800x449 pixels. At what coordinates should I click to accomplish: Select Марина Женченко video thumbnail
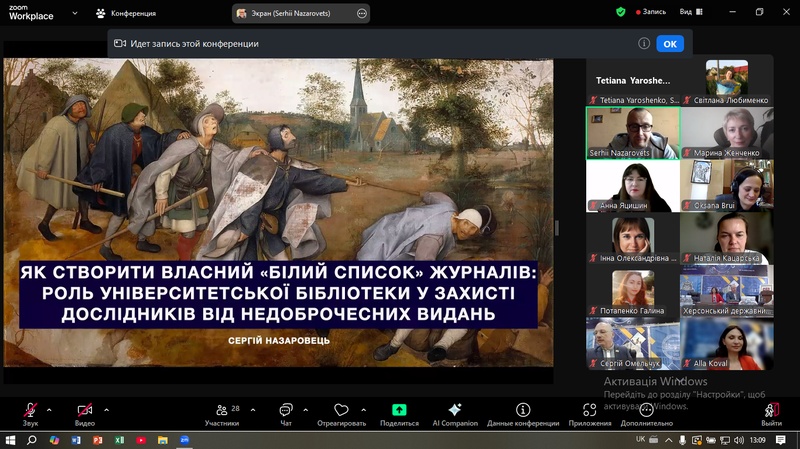click(x=727, y=133)
